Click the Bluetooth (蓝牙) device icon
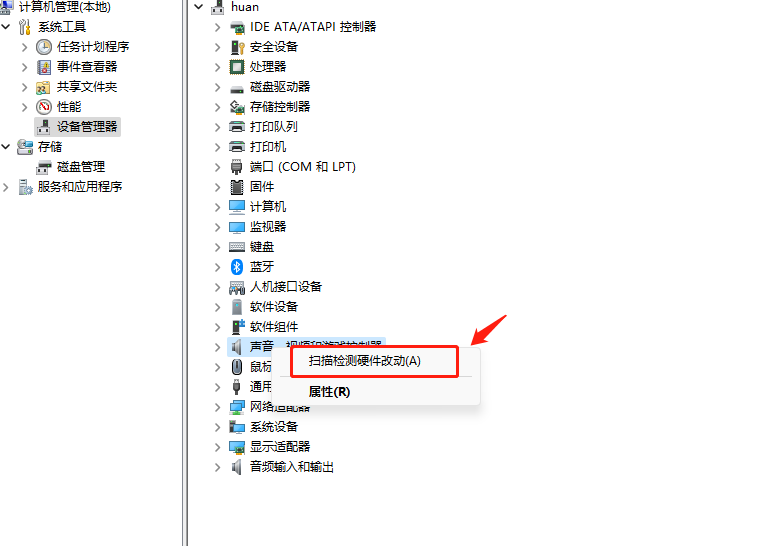762x546 pixels. (237, 267)
